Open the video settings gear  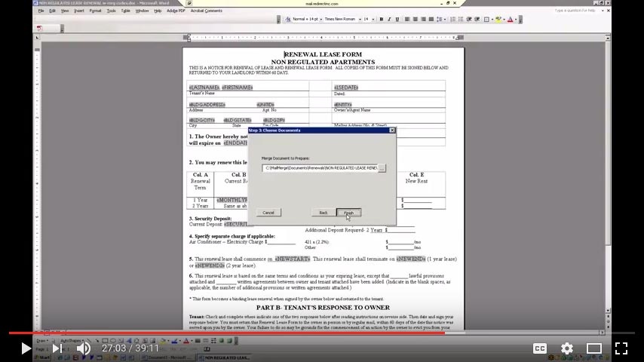(567, 348)
